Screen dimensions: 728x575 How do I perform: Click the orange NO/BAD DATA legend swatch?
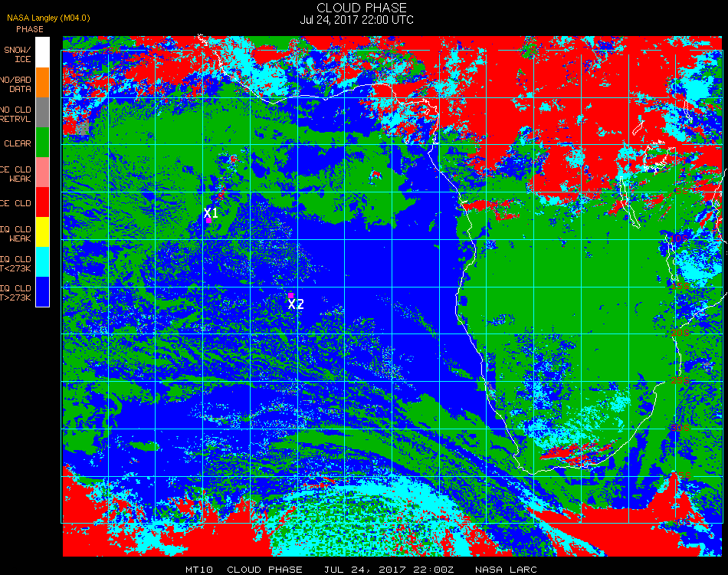tap(42, 83)
